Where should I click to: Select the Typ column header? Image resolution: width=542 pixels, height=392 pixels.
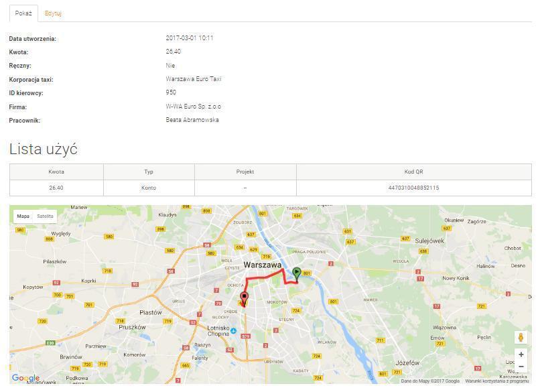click(x=149, y=172)
